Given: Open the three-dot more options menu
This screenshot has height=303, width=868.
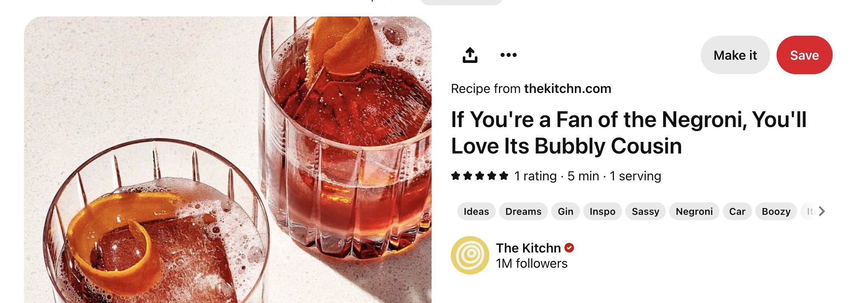Looking at the screenshot, I should pos(508,55).
